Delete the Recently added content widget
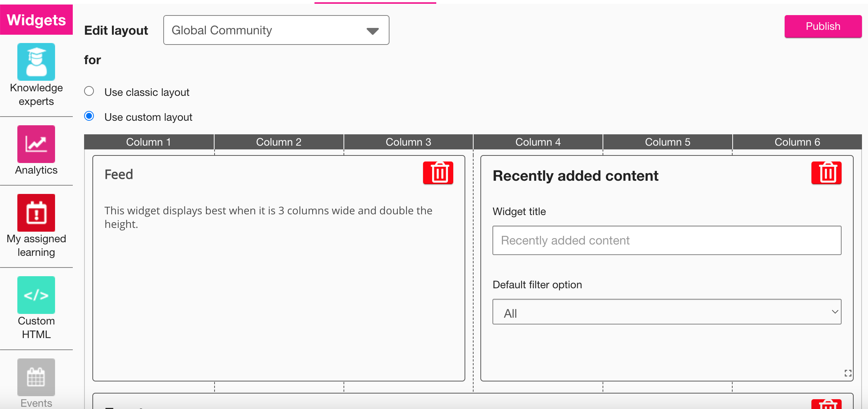The height and width of the screenshot is (409, 868). coord(826,173)
